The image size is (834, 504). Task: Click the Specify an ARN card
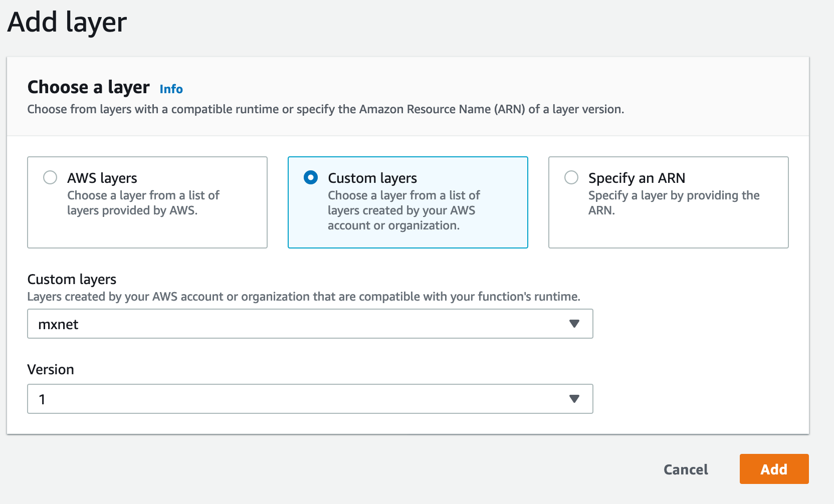[669, 202]
